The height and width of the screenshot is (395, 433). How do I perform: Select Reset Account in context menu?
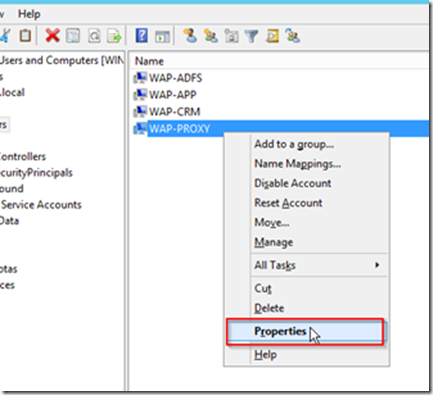point(288,203)
